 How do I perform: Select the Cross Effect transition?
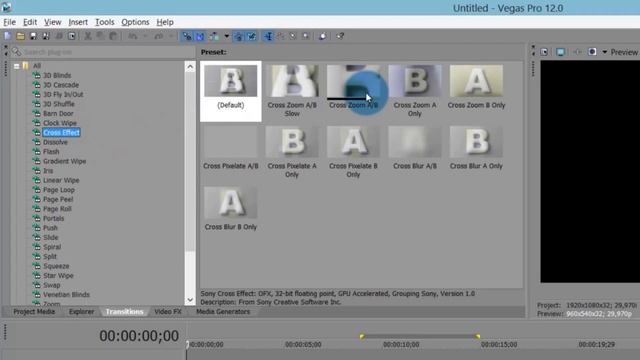61,133
